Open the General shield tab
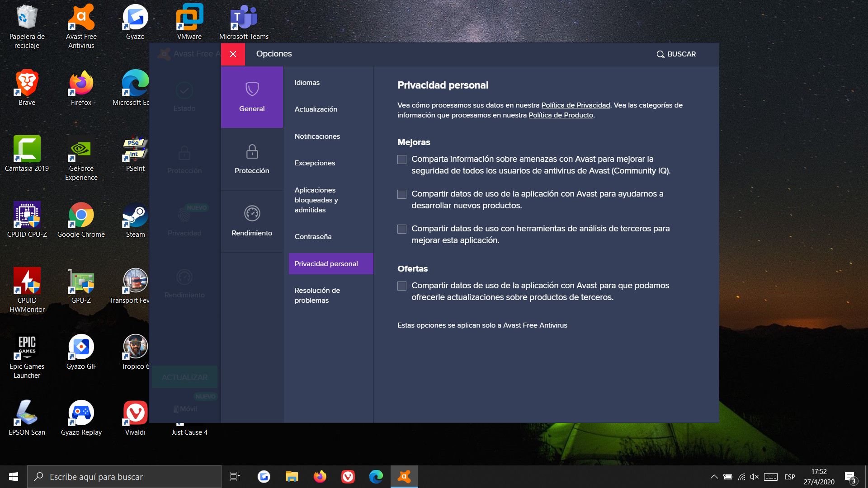The image size is (868, 488). tap(252, 97)
